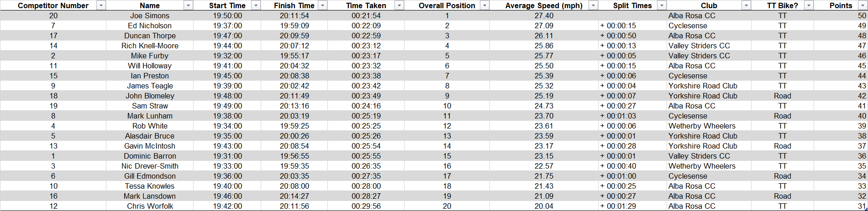Select Chris Worfolk's time taken 00:29:56

[366, 206]
